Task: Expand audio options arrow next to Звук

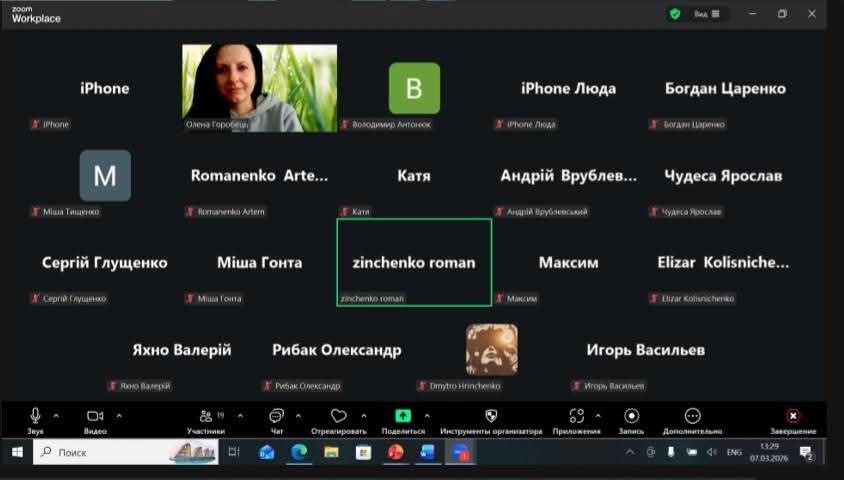Action: coord(56,415)
